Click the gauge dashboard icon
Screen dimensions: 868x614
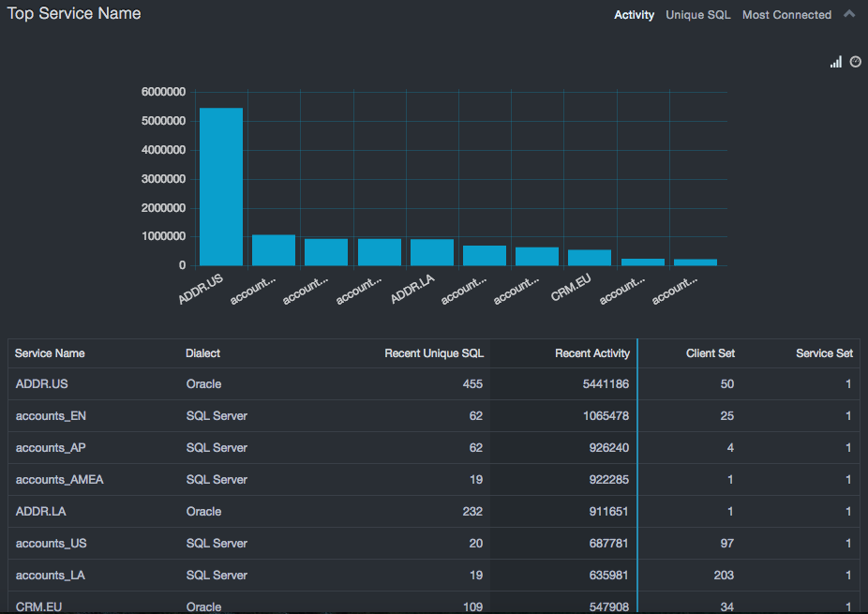click(x=855, y=62)
